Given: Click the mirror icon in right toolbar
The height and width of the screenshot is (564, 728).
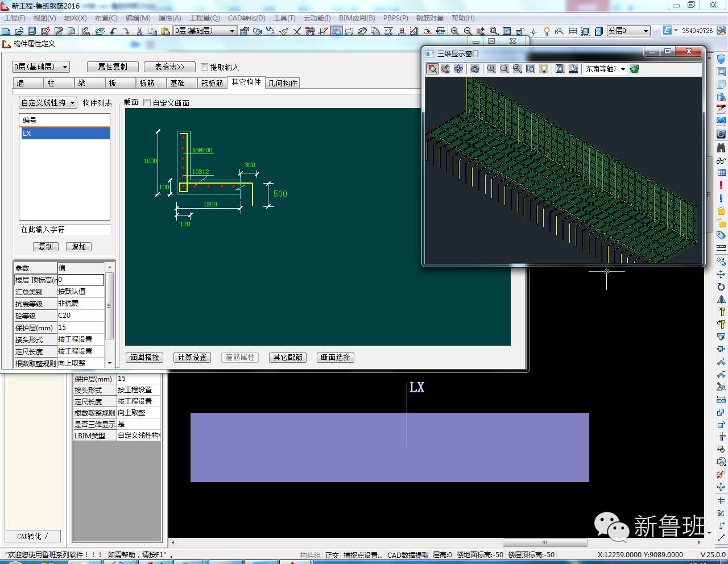Looking at the screenshot, I should 721,299.
